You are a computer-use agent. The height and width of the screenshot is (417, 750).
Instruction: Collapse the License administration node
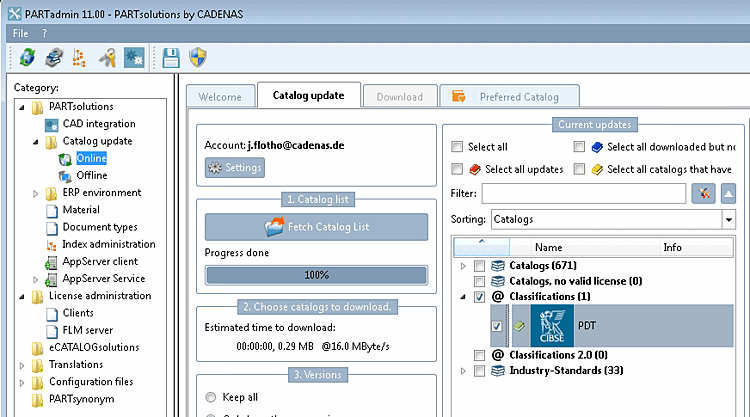[x=22, y=297]
